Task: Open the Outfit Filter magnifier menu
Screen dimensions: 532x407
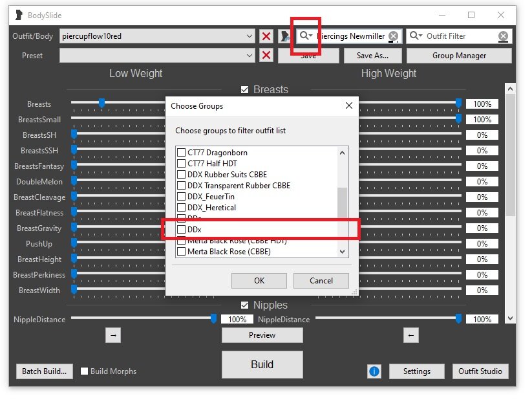Action: point(416,36)
